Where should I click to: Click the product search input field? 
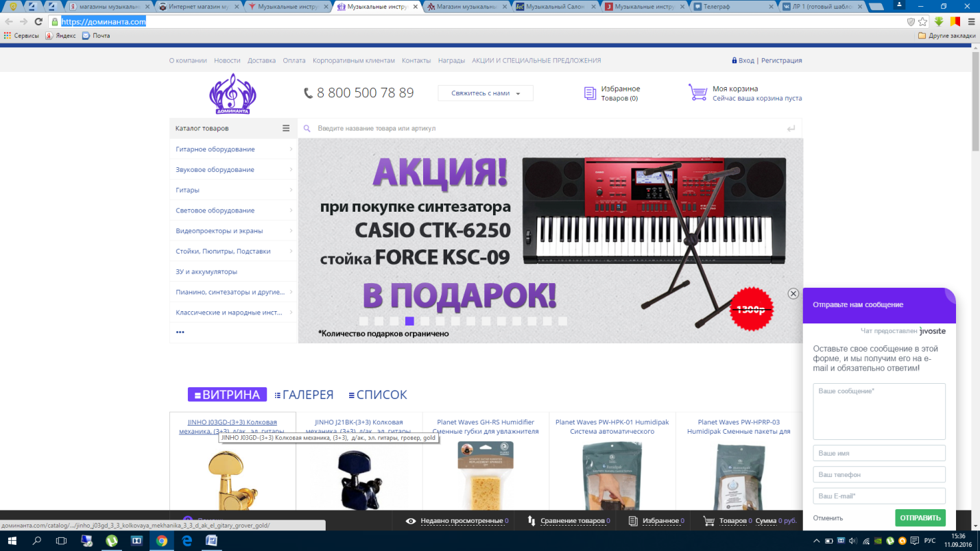[x=549, y=128]
